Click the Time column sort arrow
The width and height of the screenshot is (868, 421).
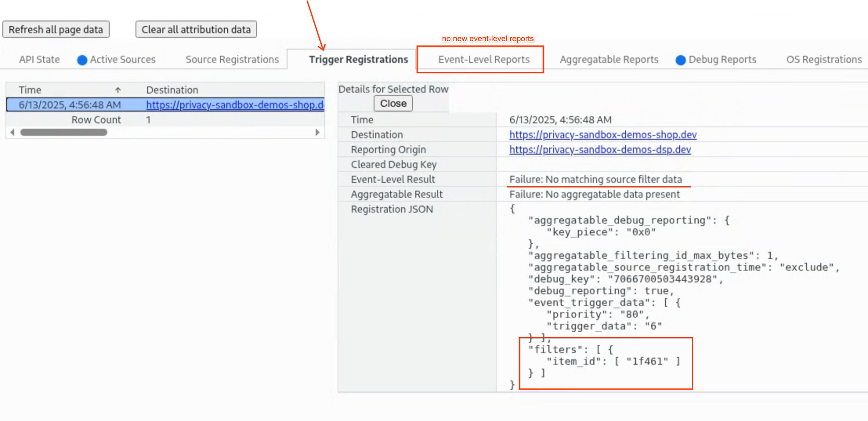(118, 90)
